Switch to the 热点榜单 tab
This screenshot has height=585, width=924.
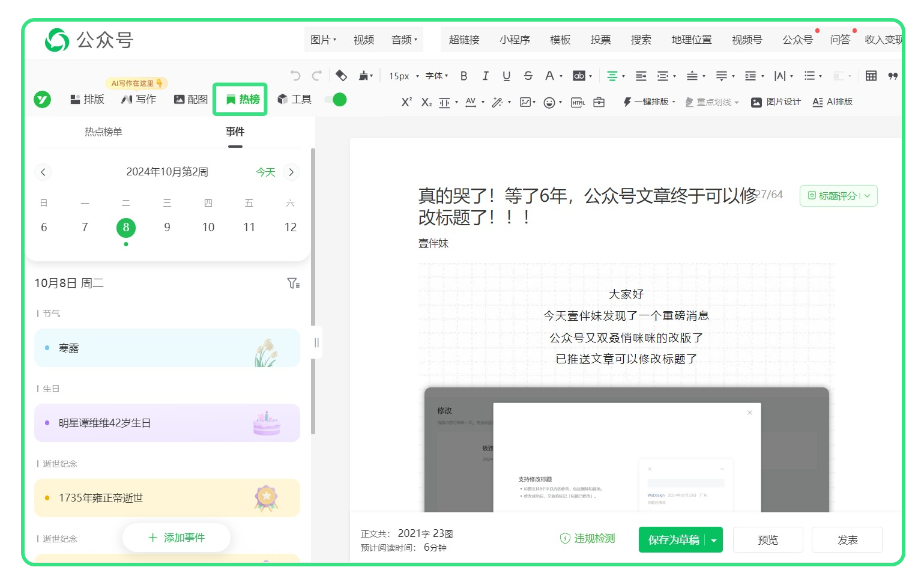click(x=103, y=132)
